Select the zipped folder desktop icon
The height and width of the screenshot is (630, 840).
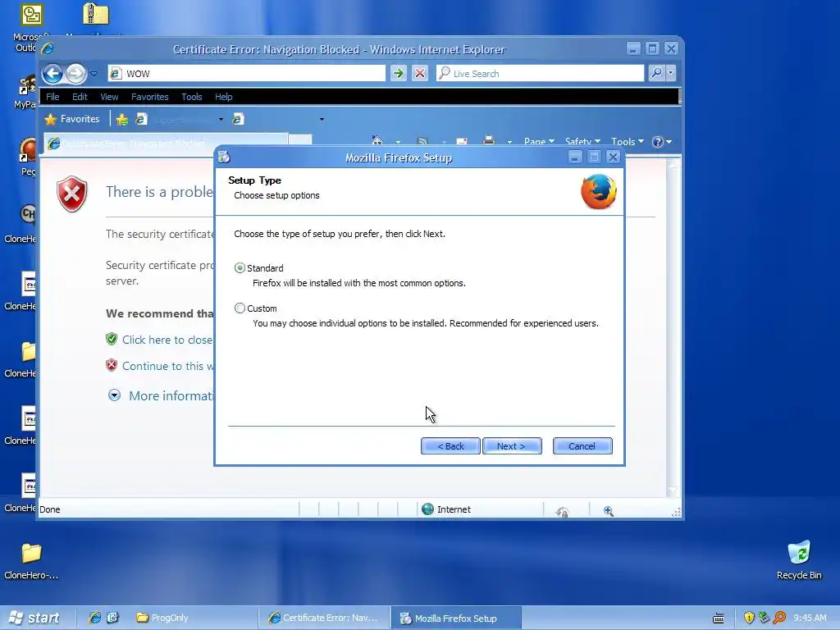click(x=97, y=14)
